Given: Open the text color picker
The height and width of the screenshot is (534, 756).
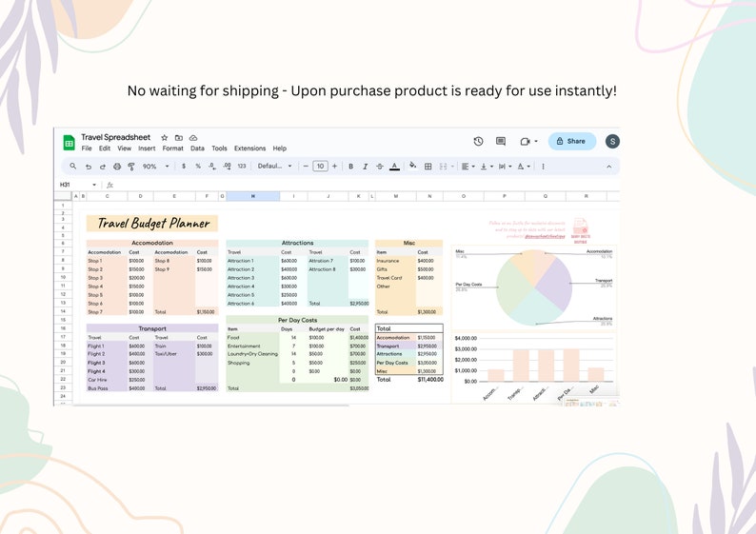Looking at the screenshot, I should (394, 167).
